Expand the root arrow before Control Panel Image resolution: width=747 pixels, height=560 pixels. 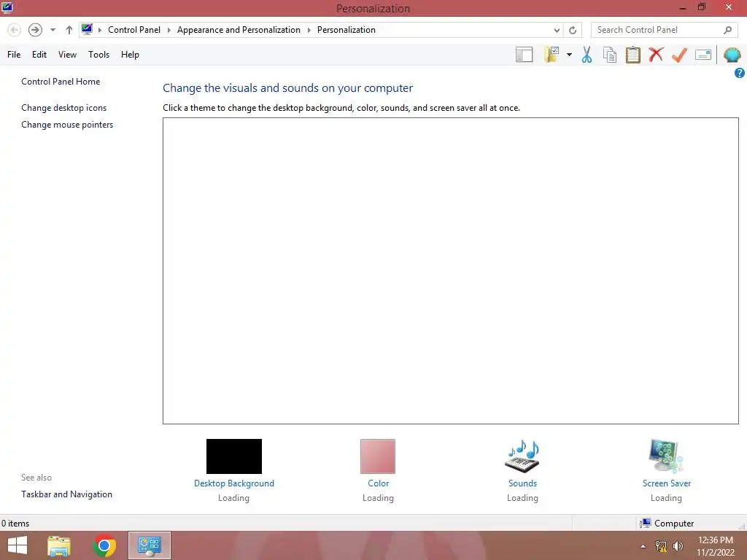pos(99,30)
